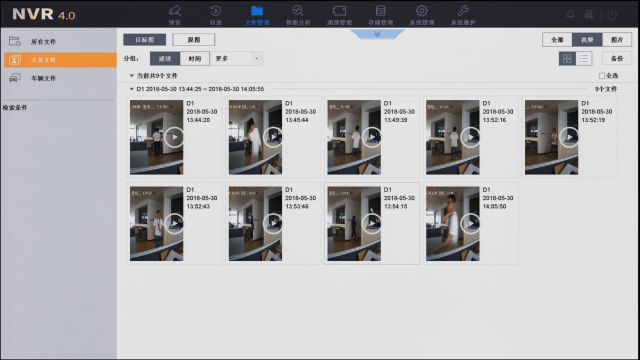Tick the 全选 select-all checkbox
The height and width of the screenshot is (360, 640).
click(x=602, y=76)
